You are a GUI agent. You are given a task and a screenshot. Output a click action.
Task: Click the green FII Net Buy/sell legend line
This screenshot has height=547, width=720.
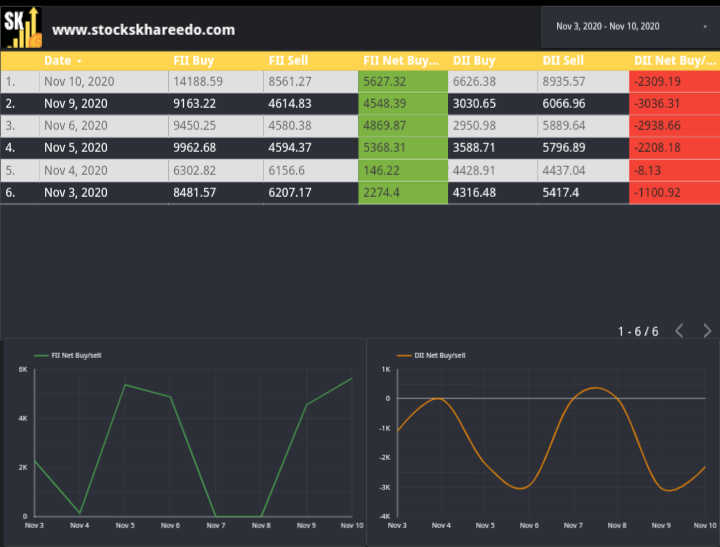coord(41,355)
